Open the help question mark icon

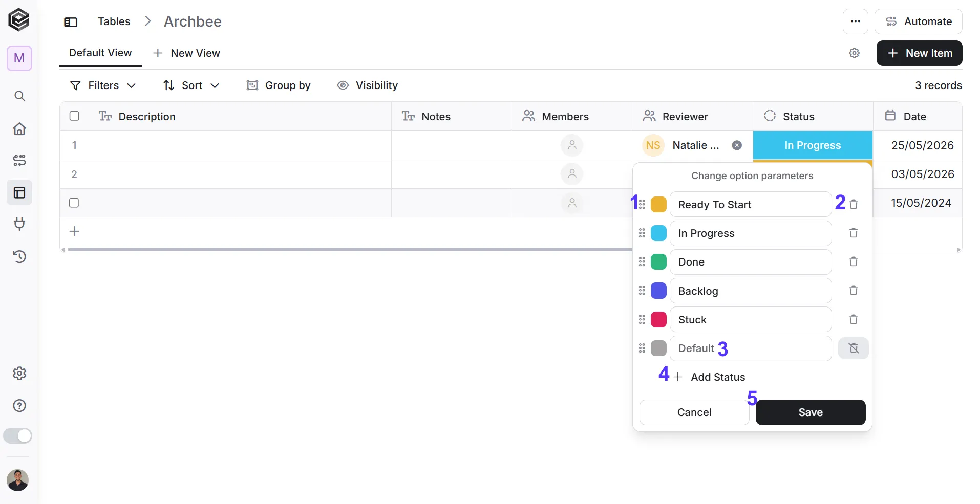pos(19,406)
